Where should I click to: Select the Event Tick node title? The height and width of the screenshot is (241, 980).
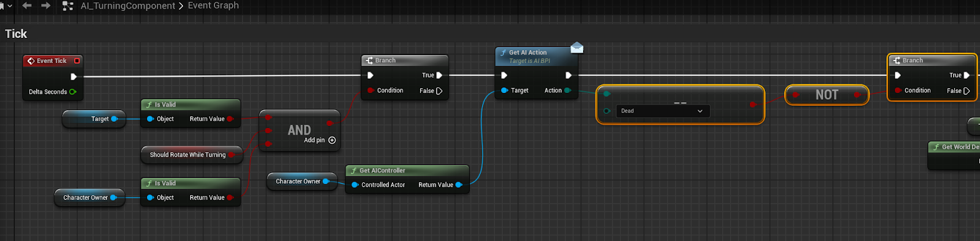click(51, 61)
